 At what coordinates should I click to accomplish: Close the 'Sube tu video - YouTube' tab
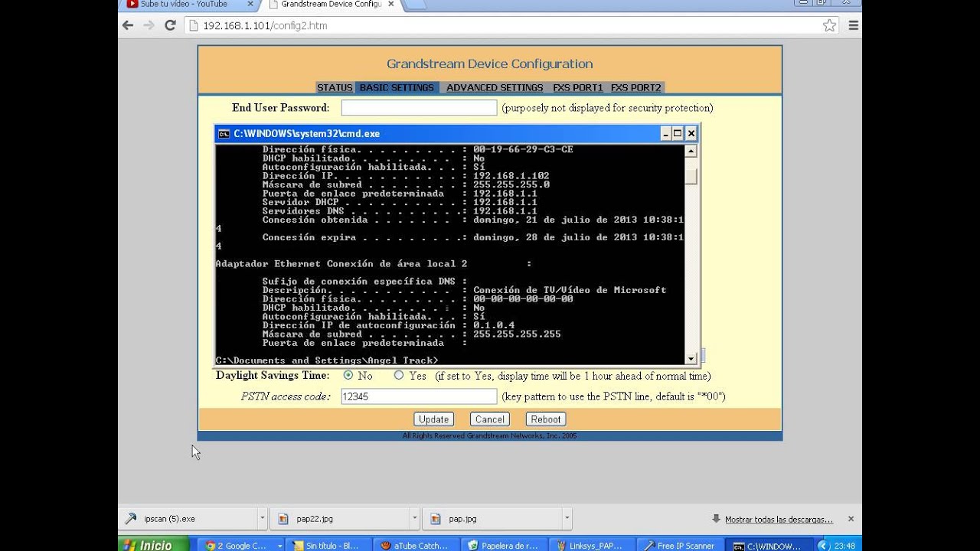250,4
